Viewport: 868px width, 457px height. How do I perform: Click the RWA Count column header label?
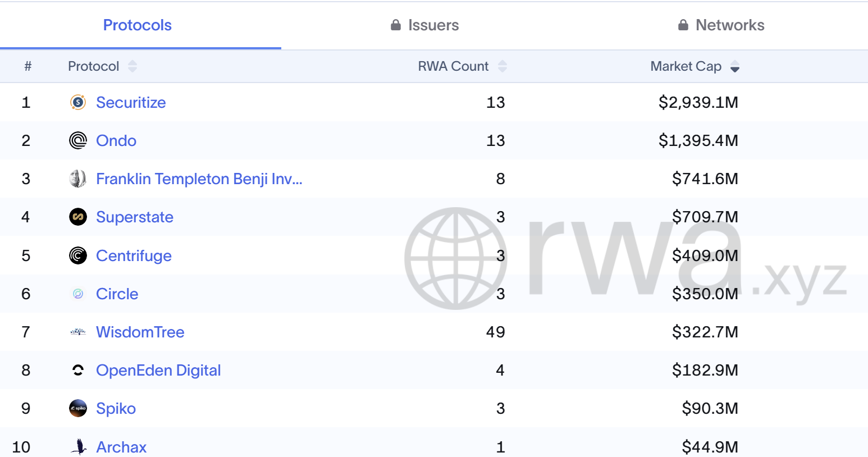coord(454,66)
